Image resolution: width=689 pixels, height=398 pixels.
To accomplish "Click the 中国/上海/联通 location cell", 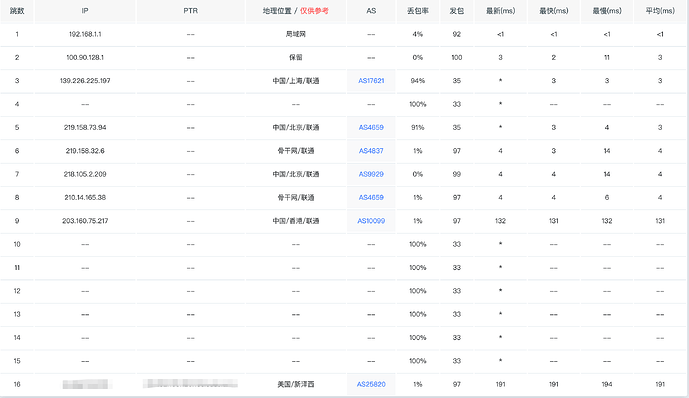I will pos(296,81).
